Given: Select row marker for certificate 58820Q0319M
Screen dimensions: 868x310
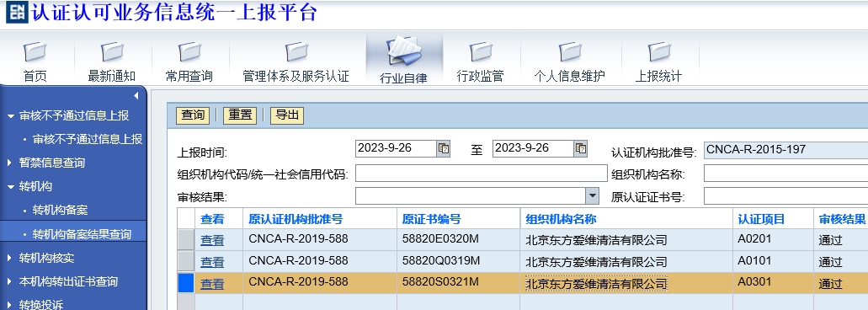Looking at the screenshot, I should [x=186, y=261].
